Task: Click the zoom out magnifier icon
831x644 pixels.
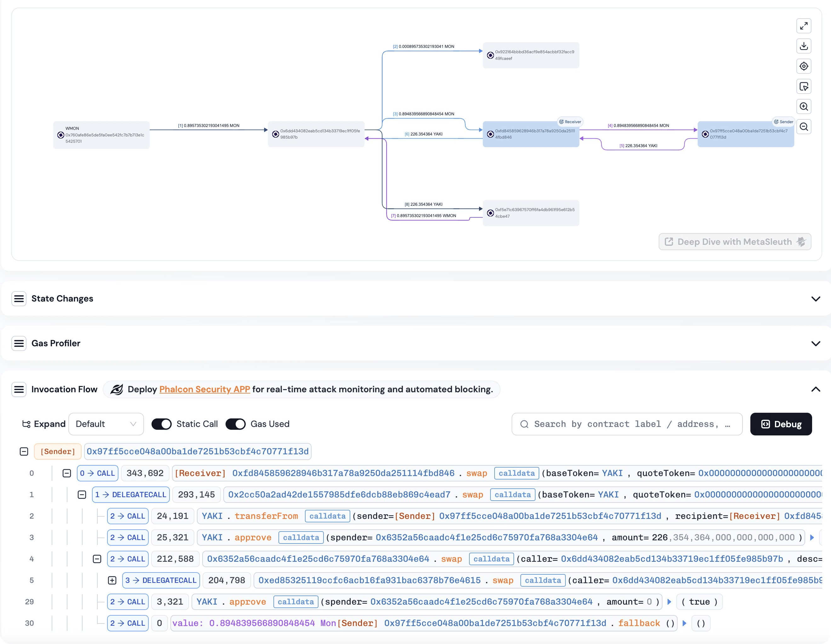Action: pyautogui.click(x=804, y=127)
